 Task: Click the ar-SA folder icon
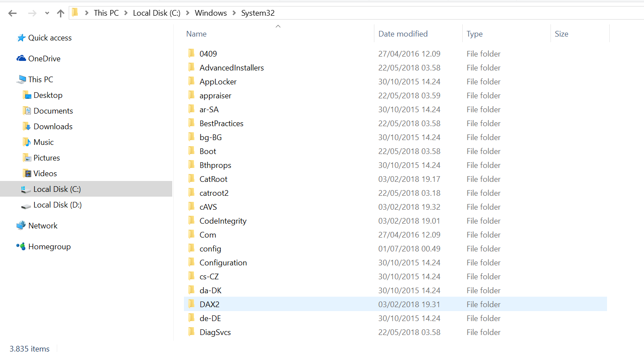(192, 109)
